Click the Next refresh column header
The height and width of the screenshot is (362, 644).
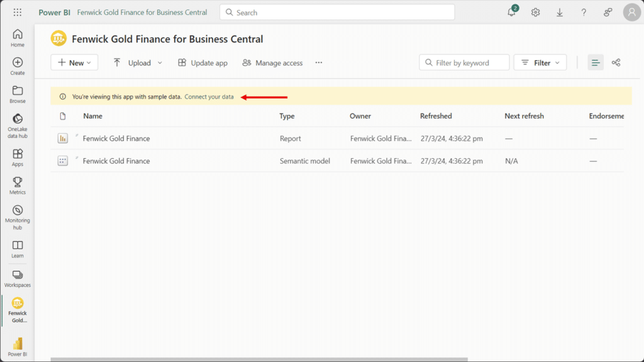tap(524, 116)
